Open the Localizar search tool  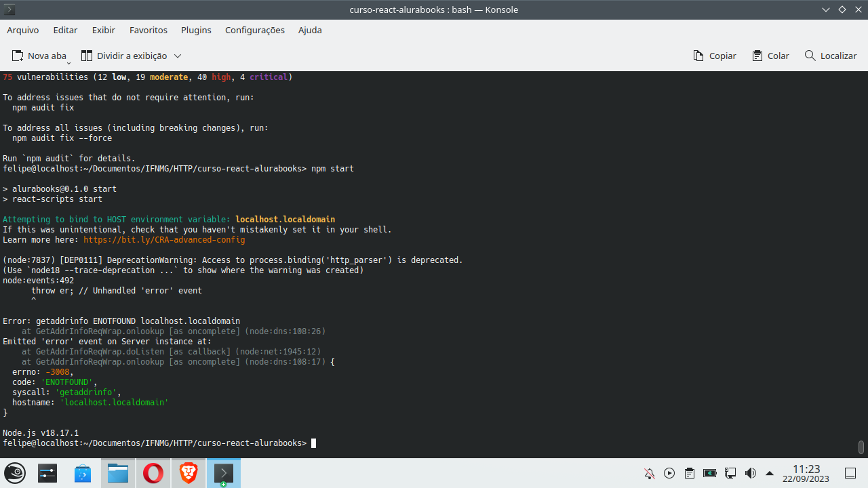831,56
